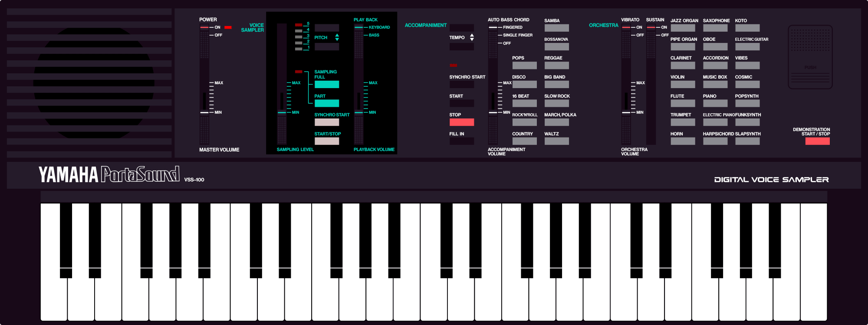Image resolution: width=868 pixels, height=325 pixels.
Task: Choose the Music Box voice
Action: [x=715, y=84]
